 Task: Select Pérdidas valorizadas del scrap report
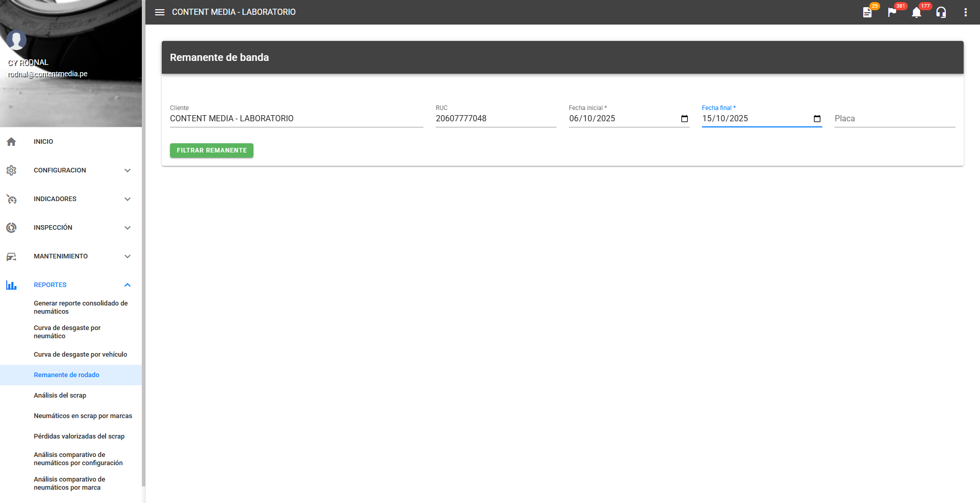pyautogui.click(x=79, y=436)
